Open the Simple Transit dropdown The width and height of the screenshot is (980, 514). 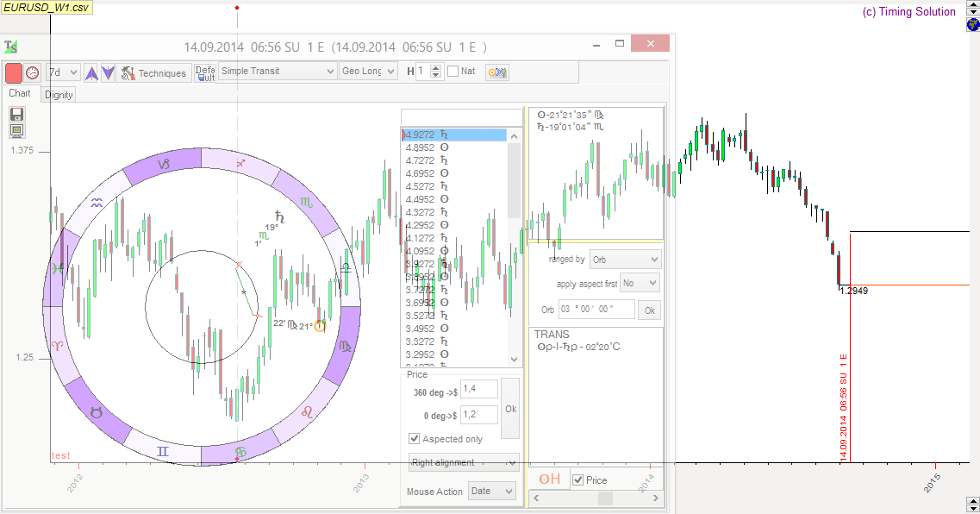[278, 72]
